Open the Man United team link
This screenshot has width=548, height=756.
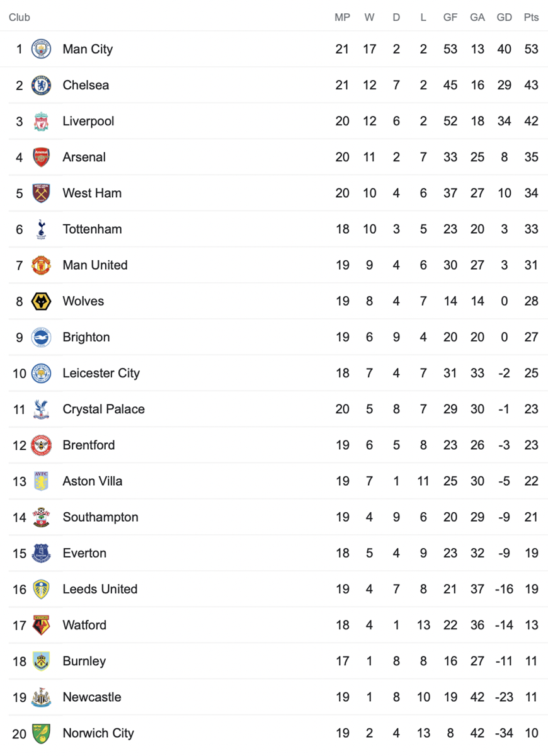coord(95,265)
